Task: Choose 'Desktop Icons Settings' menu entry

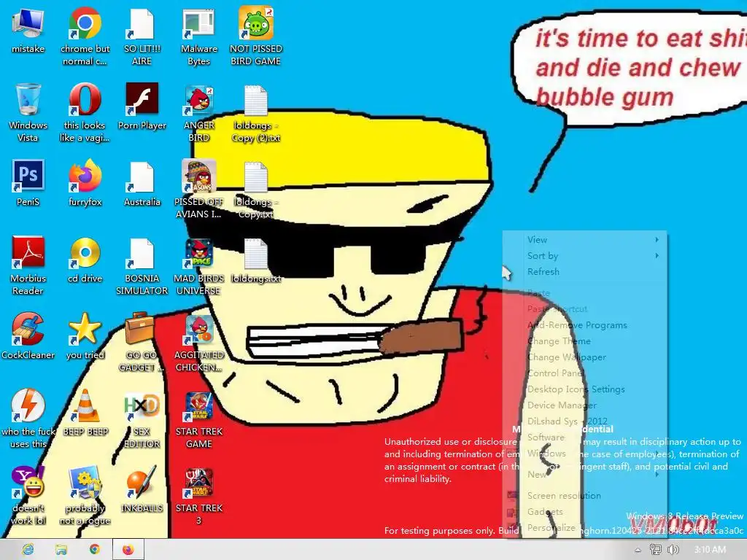Action: [576, 389]
